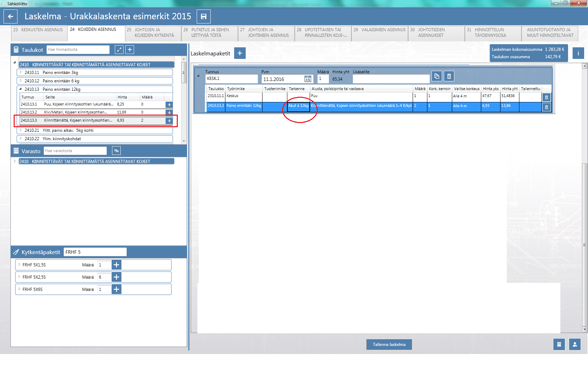Add row 2410.13.1 Puu to calculation

click(169, 104)
